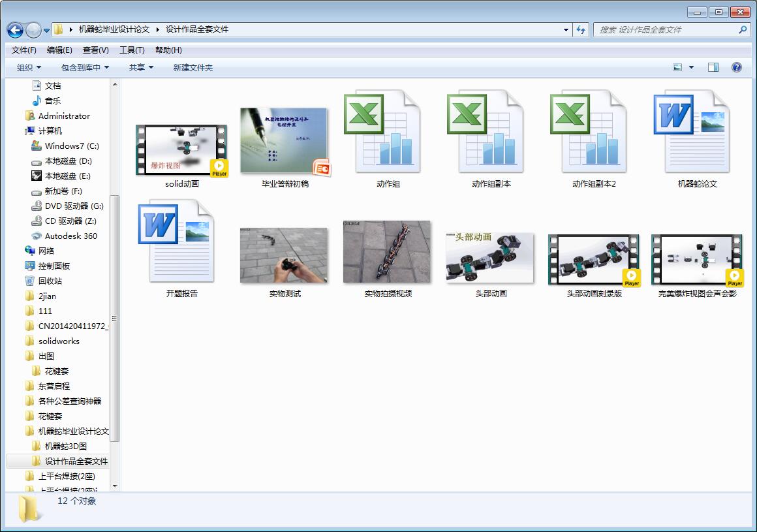Click the Forward navigation arrow

click(33, 30)
